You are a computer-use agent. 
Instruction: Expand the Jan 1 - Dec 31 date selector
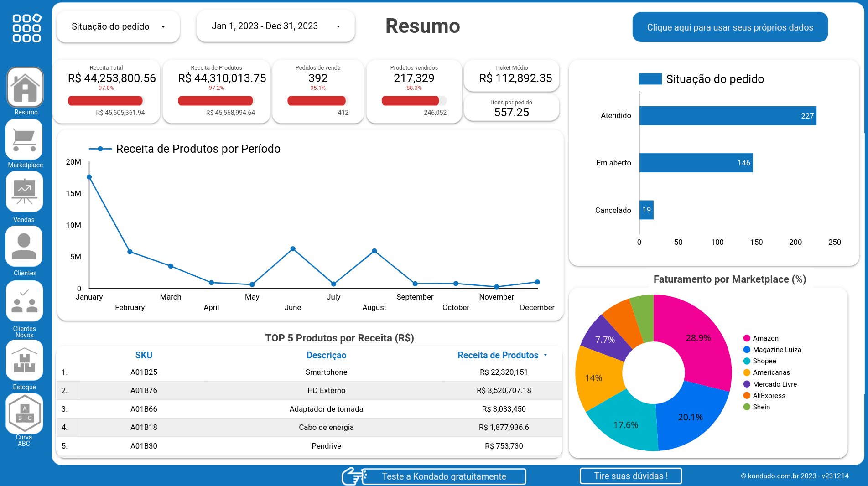(x=275, y=26)
